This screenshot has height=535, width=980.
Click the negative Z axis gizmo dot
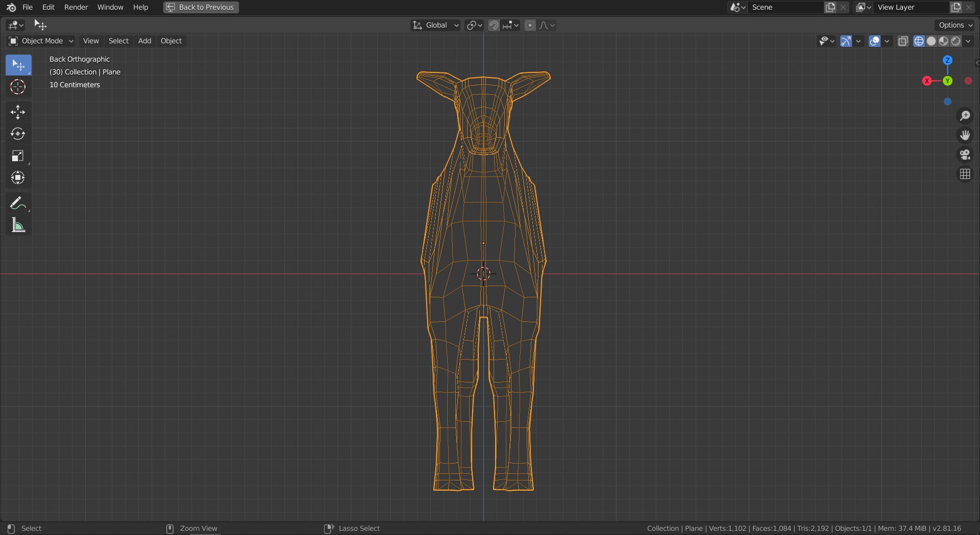(947, 102)
